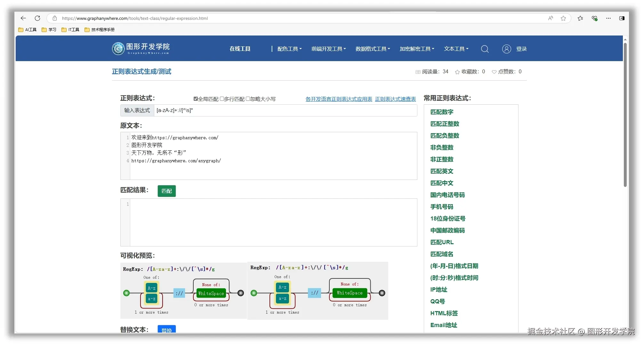Screen dimensions: 644x345
Task: Open the 在线工具 nav item
Action: click(x=240, y=49)
